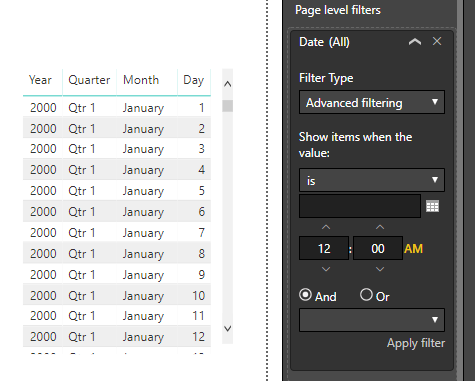
Task: Increase the minutes with up arrow
Action: click(380, 227)
